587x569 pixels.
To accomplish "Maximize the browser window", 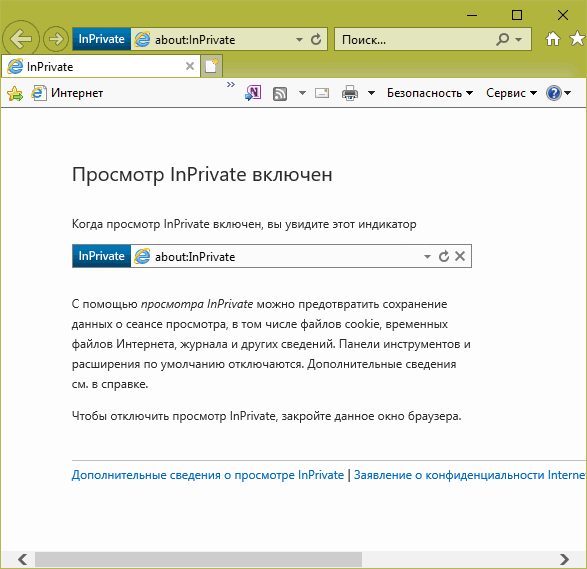I will 517,15.
